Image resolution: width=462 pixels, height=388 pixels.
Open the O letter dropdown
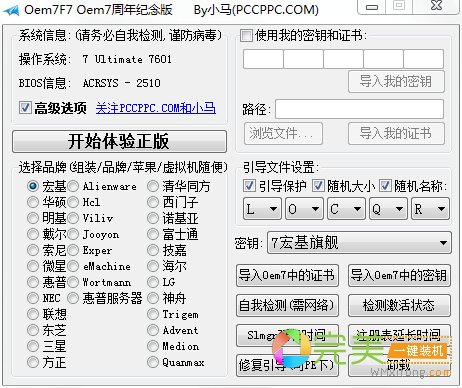pyautogui.click(x=304, y=209)
